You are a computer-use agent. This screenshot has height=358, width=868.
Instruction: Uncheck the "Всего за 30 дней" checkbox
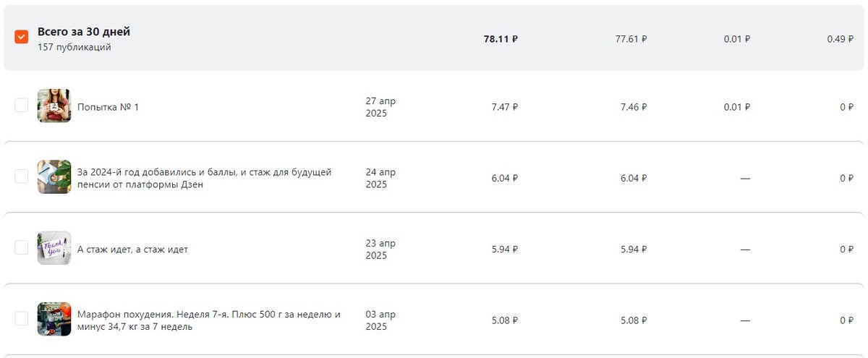coord(22,37)
